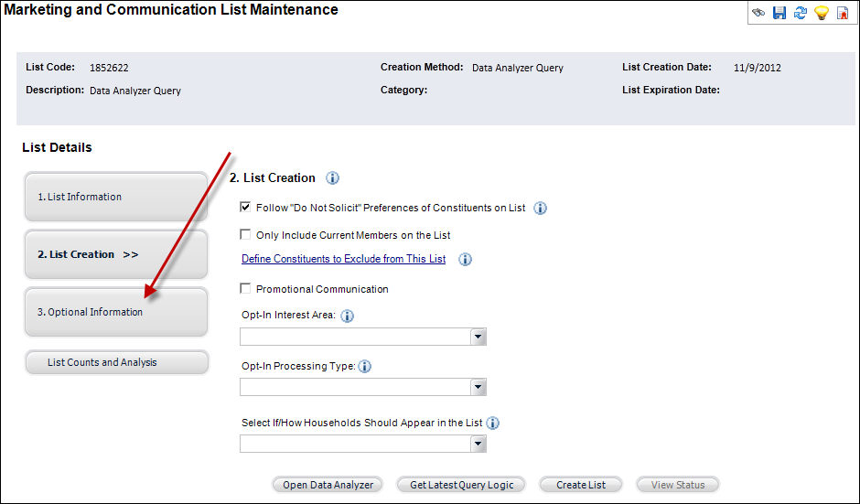Open info icon next to Opt-In Interest Area
The image size is (860, 504).
pos(347,316)
